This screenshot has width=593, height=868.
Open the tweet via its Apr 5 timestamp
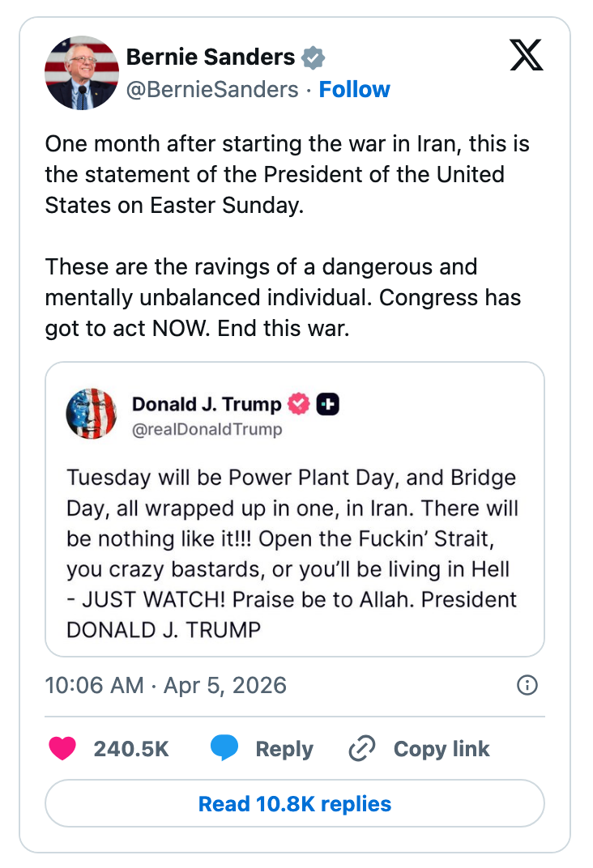click(x=165, y=685)
